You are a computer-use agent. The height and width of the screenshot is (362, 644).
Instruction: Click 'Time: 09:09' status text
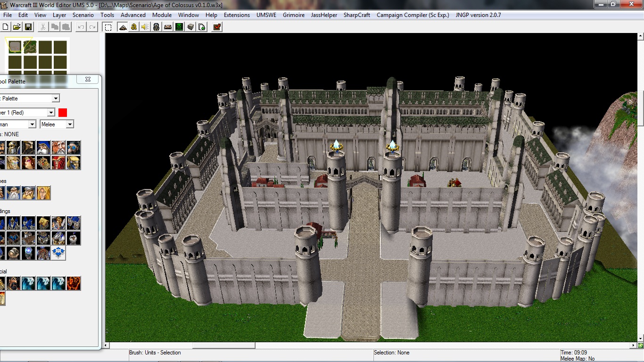574,353
